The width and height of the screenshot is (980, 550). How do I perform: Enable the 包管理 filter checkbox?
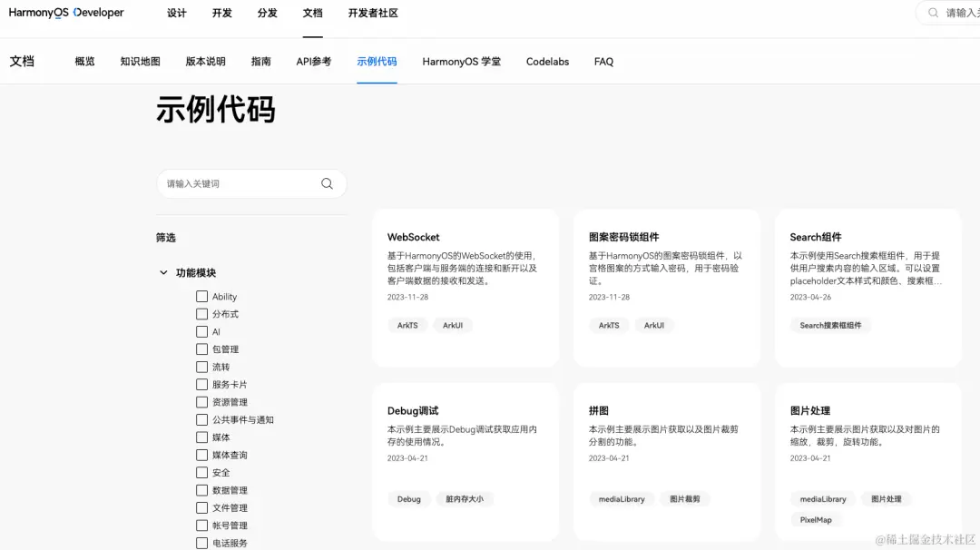coord(201,349)
